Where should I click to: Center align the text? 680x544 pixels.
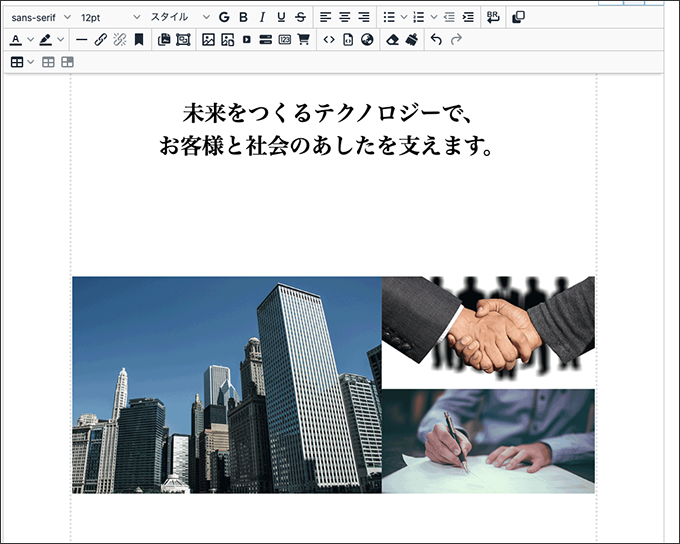(344, 17)
